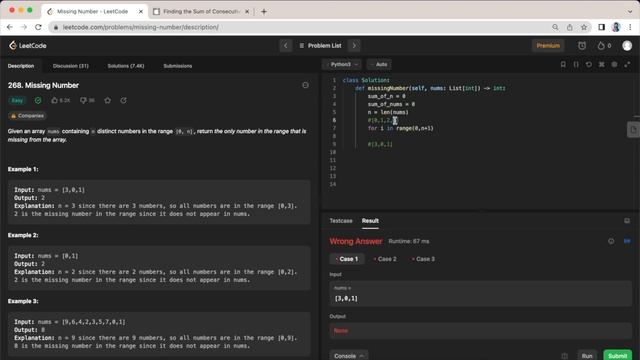The height and width of the screenshot is (360, 640).
Task: Click the icon left of Run button
Action: pos(564,356)
